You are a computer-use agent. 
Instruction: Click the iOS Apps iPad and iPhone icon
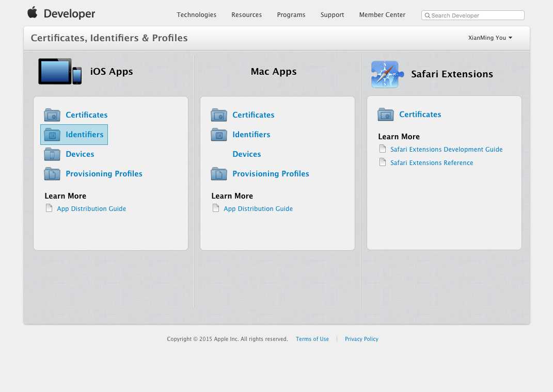[x=60, y=72]
